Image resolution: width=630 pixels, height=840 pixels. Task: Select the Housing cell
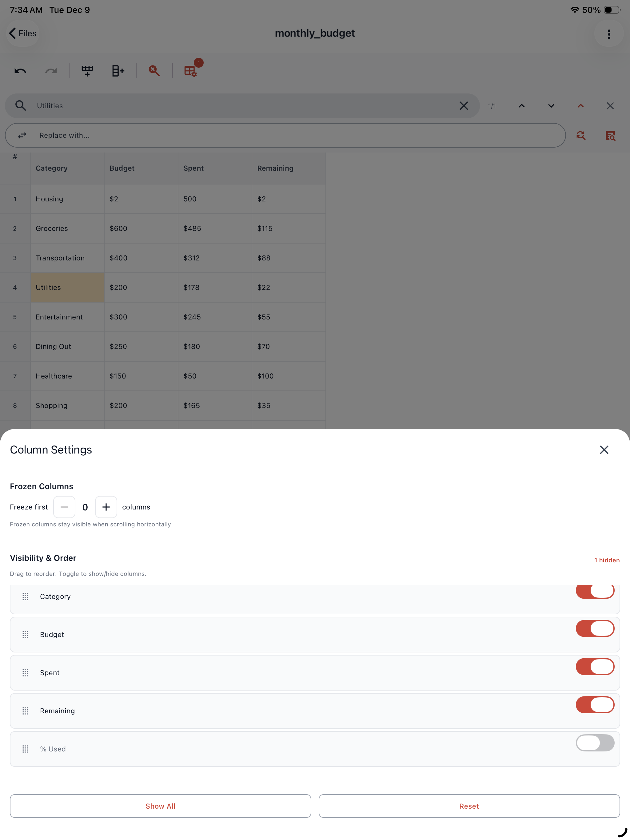point(67,199)
